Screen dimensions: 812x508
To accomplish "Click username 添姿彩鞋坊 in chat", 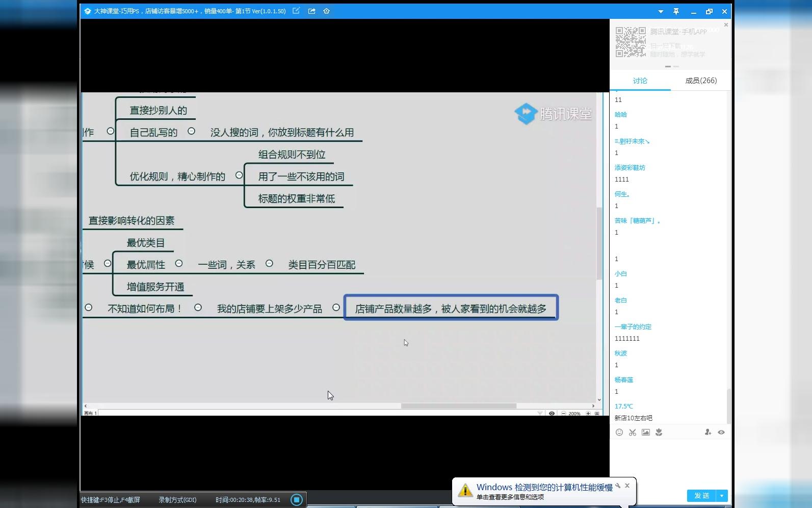I will click(x=630, y=167).
